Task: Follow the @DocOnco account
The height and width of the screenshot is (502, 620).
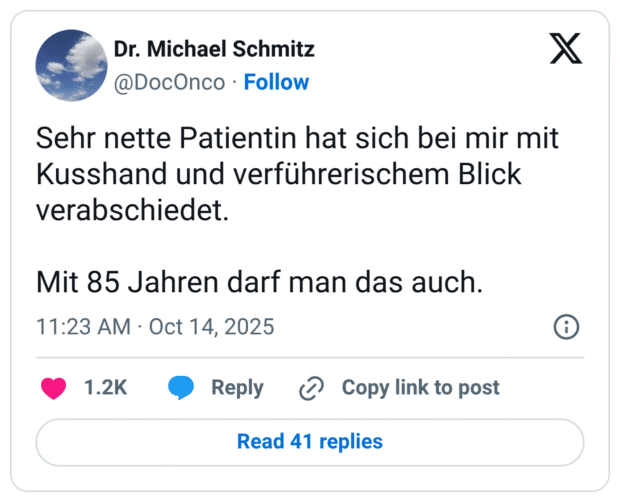Action: [x=276, y=82]
